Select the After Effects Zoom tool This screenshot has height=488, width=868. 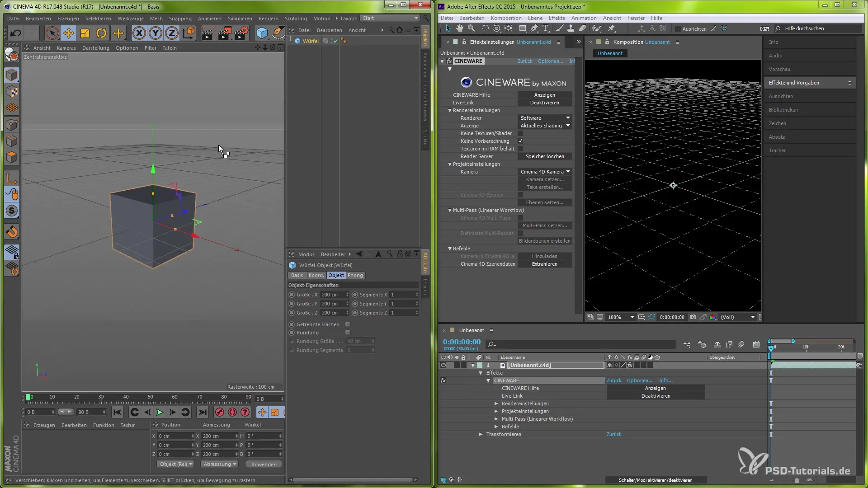click(472, 28)
